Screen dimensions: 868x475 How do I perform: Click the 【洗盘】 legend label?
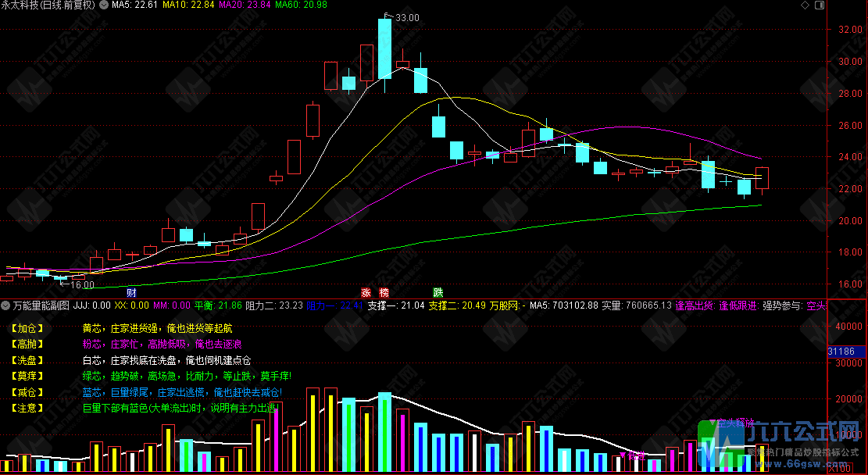[x=27, y=360]
